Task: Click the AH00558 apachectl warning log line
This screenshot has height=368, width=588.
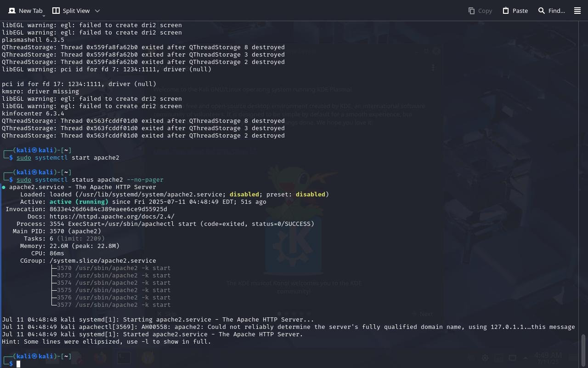Action: (288, 327)
